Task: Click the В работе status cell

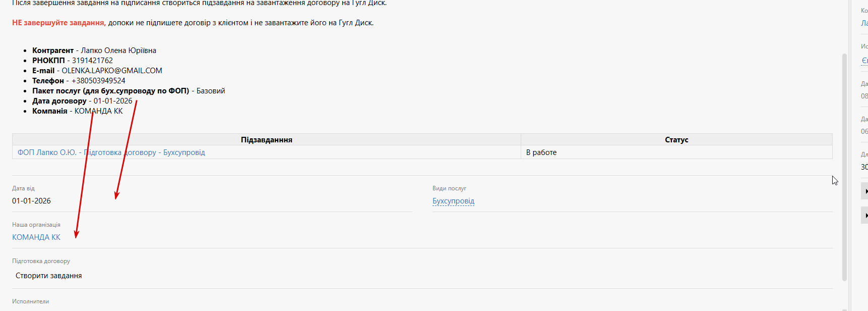Action: pos(541,152)
